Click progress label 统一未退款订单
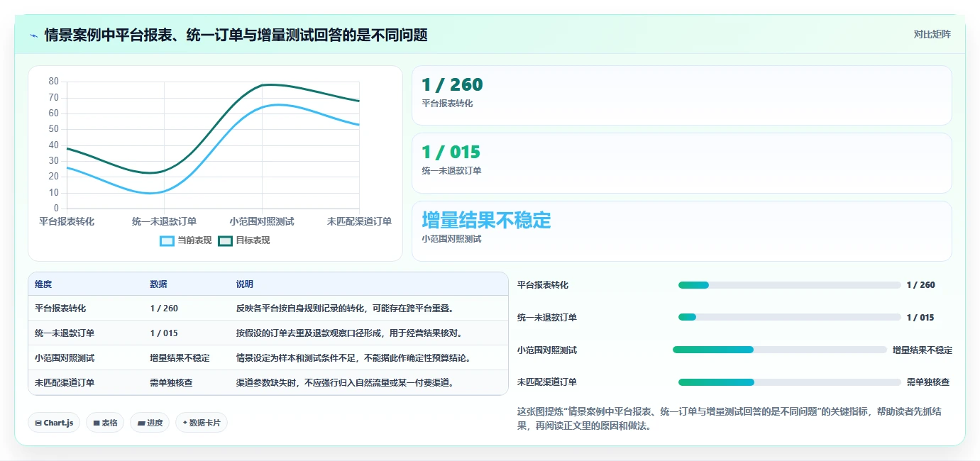 (x=547, y=318)
